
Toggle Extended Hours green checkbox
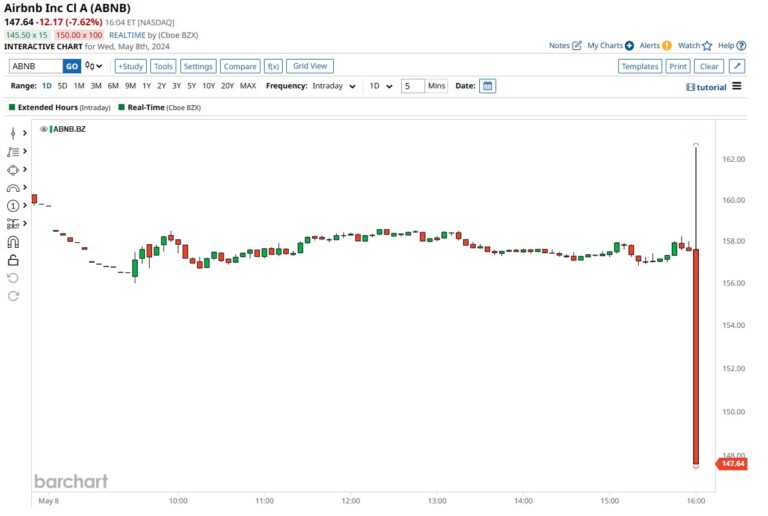[12, 107]
